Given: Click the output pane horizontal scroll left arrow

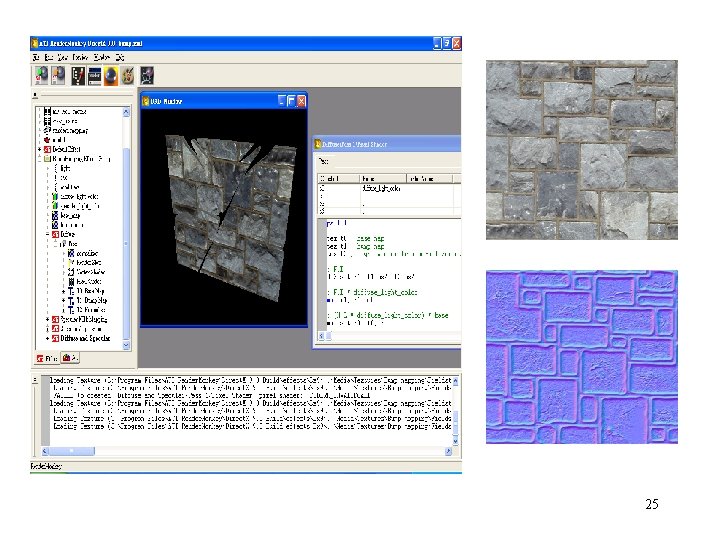Looking at the screenshot, I should pyautogui.click(x=45, y=451).
